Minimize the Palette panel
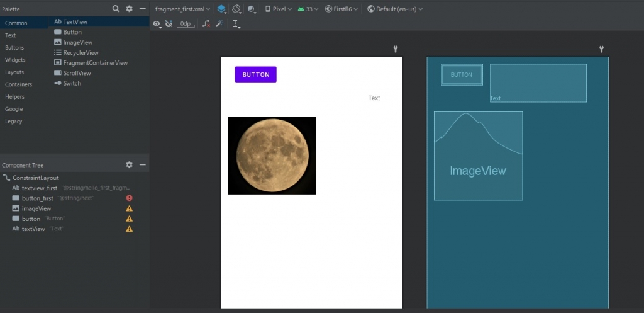Screen dimensions: 644x313 tap(143, 9)
